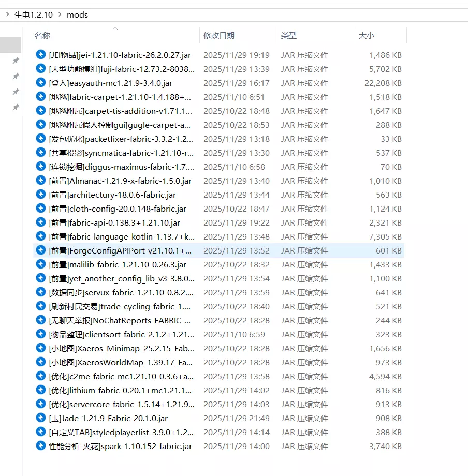Screen dimensions: 468x476
Task: Select the malilib-fabric file icon
Action: click(41, 264)
